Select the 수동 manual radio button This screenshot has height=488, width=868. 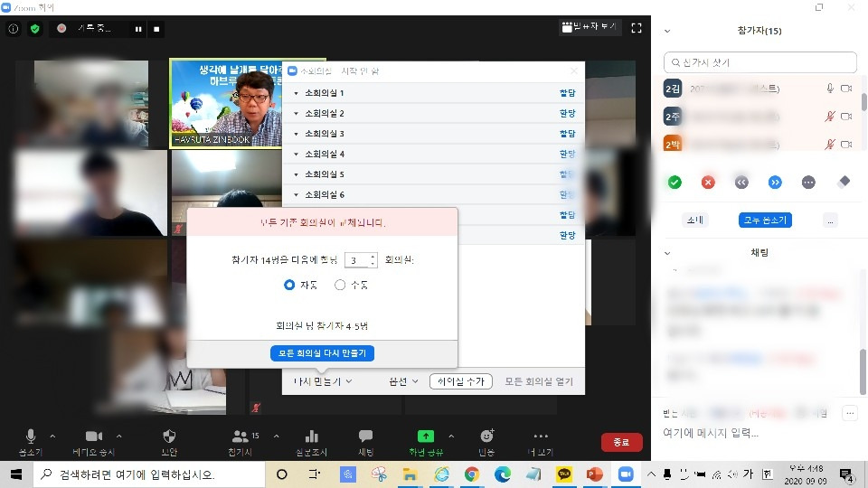340,285
